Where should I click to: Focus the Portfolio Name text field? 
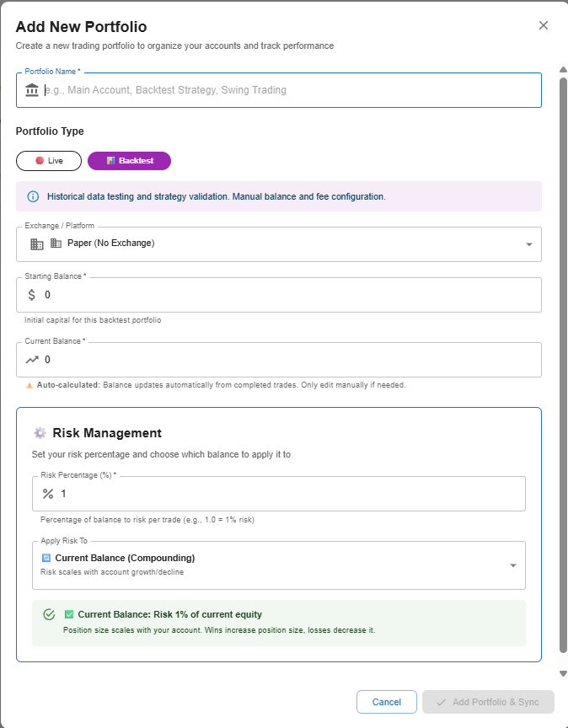point(279,90)
